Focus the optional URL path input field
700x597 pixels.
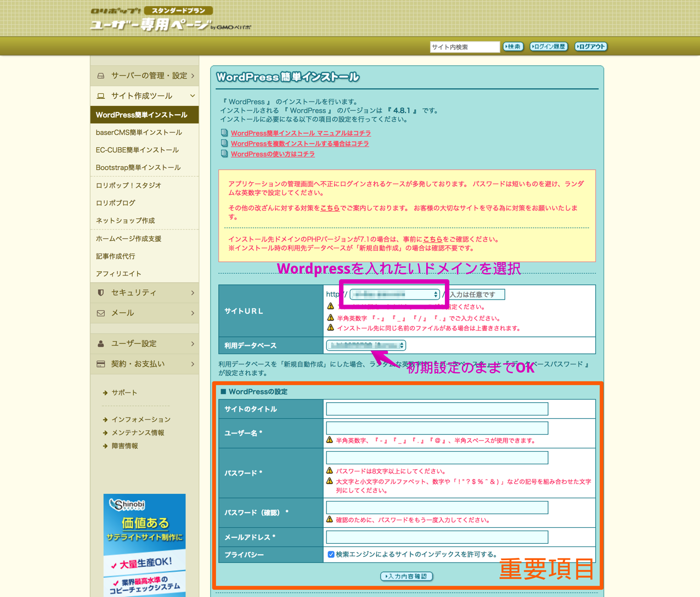476,295
